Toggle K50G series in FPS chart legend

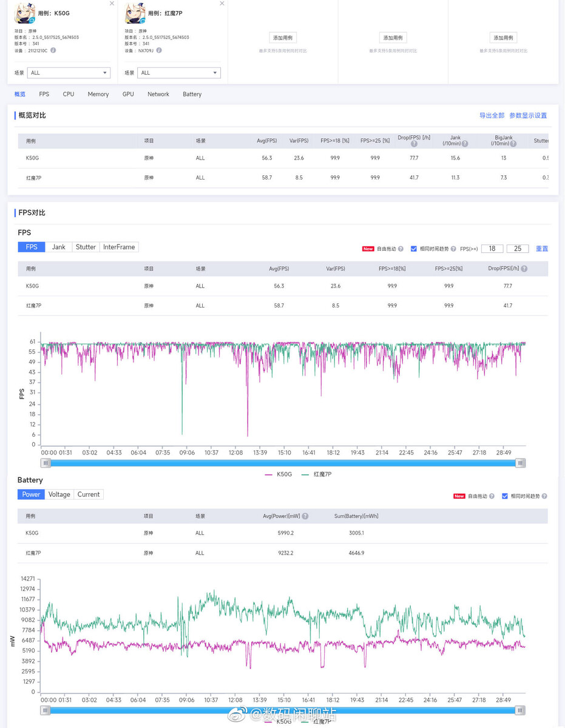pos(279,474)
